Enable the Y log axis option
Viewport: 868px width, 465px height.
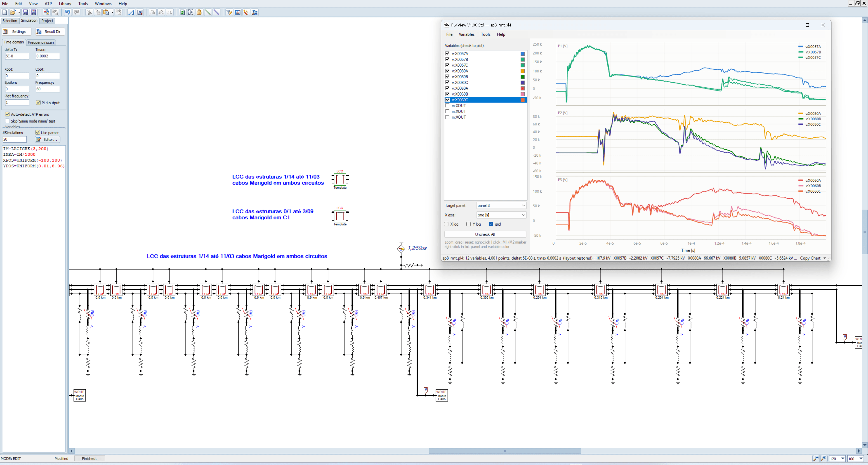tap(468, 224)
